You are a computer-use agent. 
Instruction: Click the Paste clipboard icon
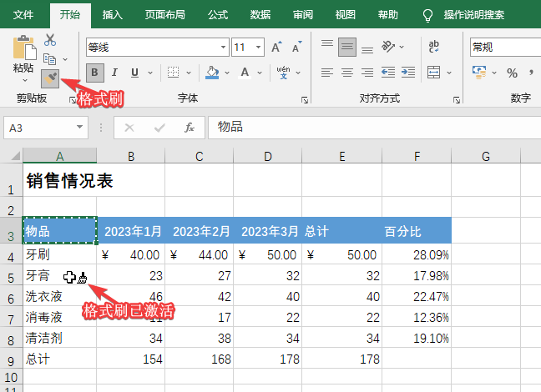click(x=24, y=48)
